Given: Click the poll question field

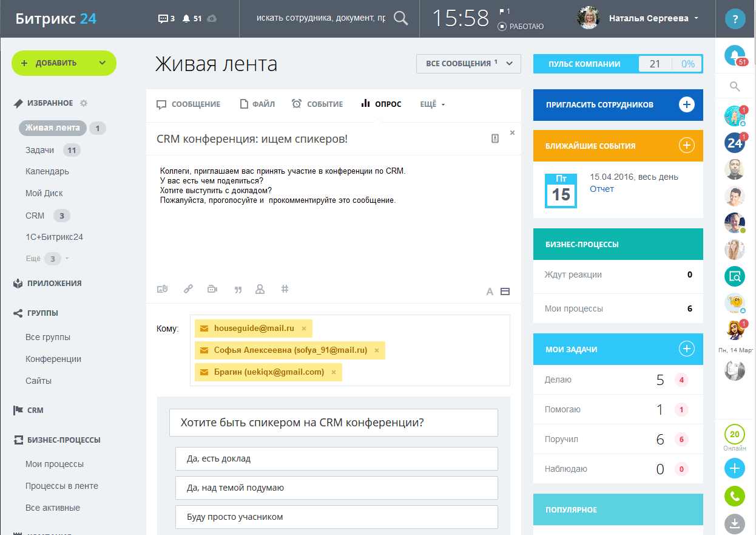Looking at the screenshot, I should 333,423.
